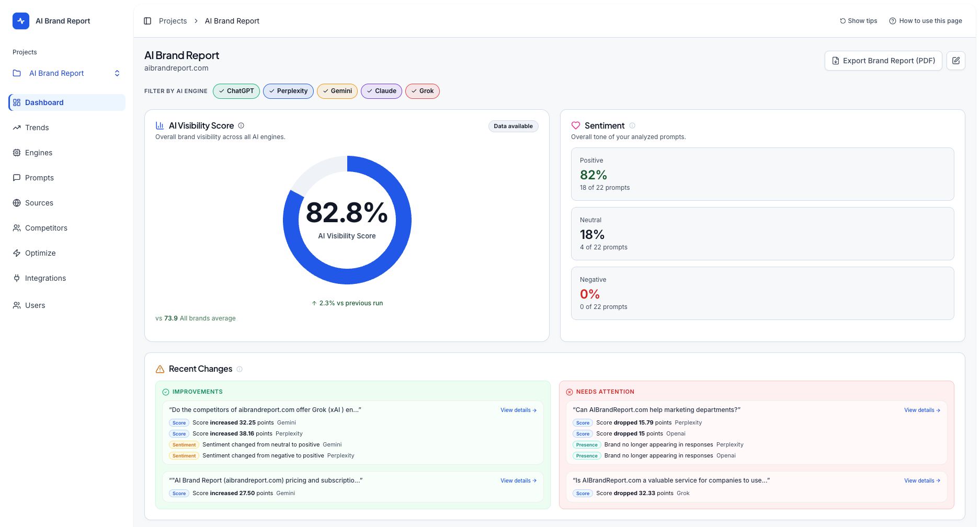The height and width of the screenshot is (527, 980).
Task: Click the Recent Changes warning triangle icon
Action: point(160,369)
